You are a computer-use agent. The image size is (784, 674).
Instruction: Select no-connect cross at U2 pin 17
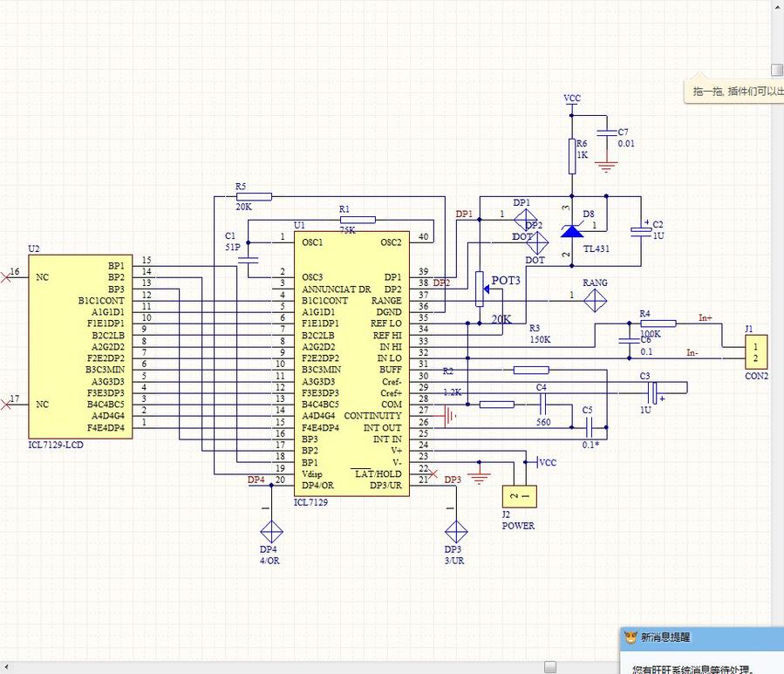pyautogui.click(x=6, y=404)
